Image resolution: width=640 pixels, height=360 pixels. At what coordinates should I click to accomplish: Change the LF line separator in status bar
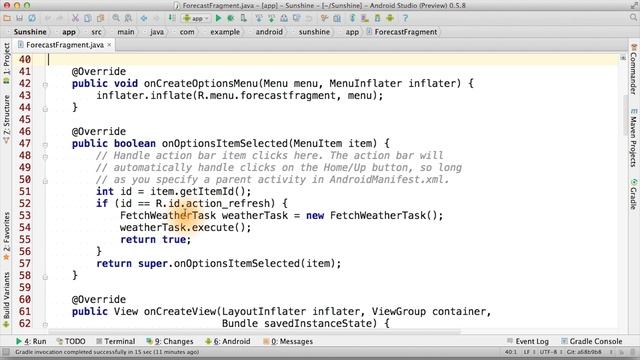(529, 352)
